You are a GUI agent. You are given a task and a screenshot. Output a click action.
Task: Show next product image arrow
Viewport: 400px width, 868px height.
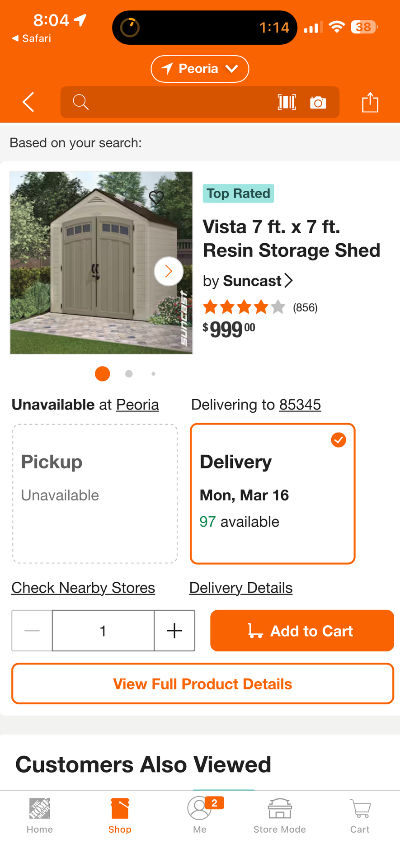coord(168,271)
